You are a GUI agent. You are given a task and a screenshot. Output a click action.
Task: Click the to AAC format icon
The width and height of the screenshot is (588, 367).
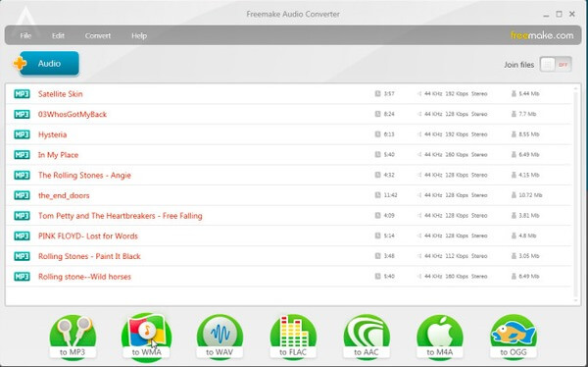tap(367, 337)
